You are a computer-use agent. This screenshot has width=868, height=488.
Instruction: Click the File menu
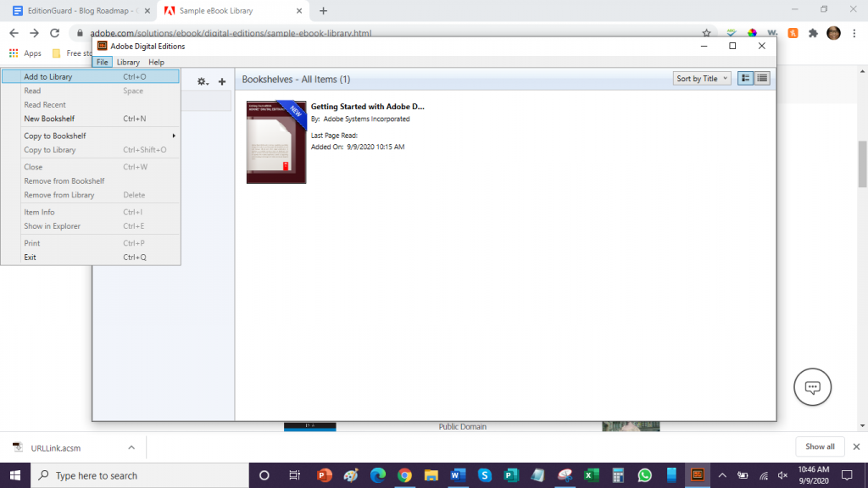point(102,62)
